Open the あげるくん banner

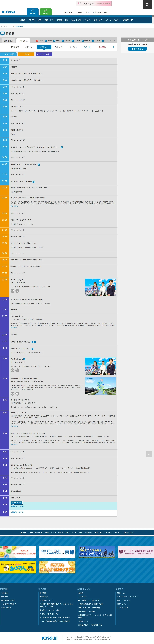click(x=18, y=567)
